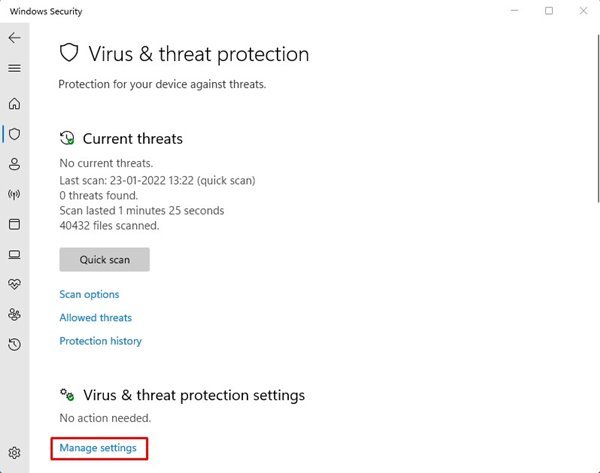Open Protection history clock icon in sidebar
This screenshot has width=600, height=473.
pos(15,344)
